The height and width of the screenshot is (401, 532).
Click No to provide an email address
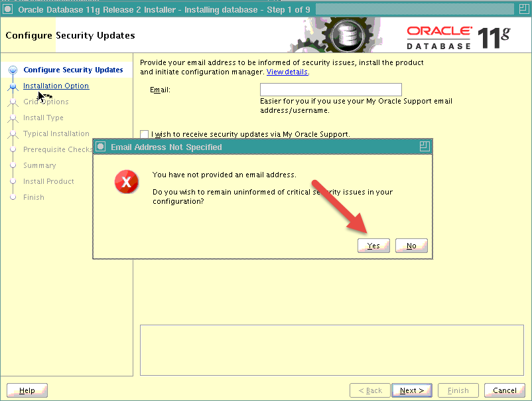click(x=411, y=245)
